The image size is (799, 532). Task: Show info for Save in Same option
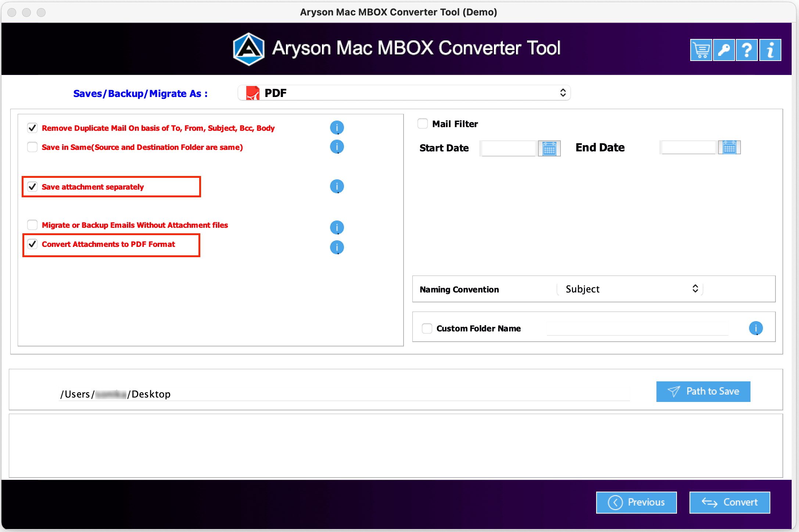[x=337, y=147]
